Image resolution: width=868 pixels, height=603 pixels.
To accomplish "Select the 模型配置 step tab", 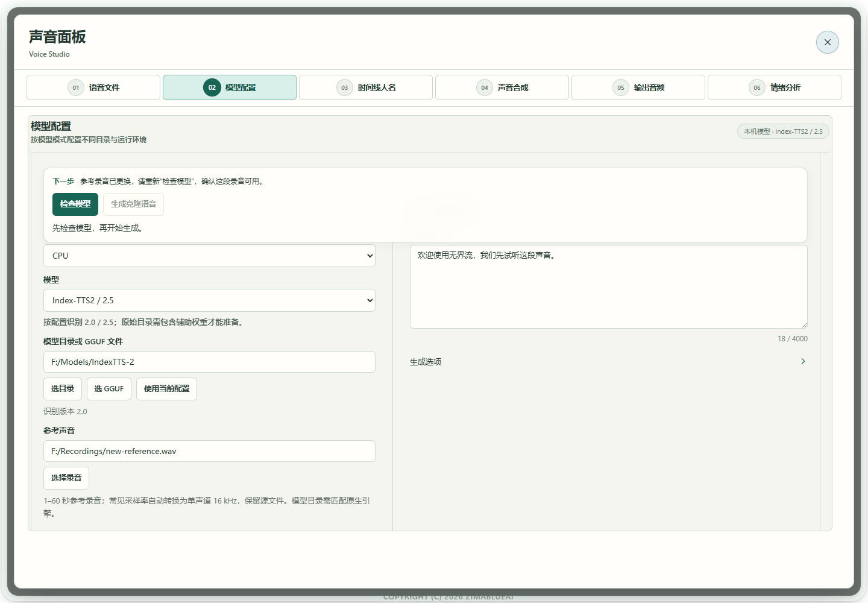I will tap(230, 87).
